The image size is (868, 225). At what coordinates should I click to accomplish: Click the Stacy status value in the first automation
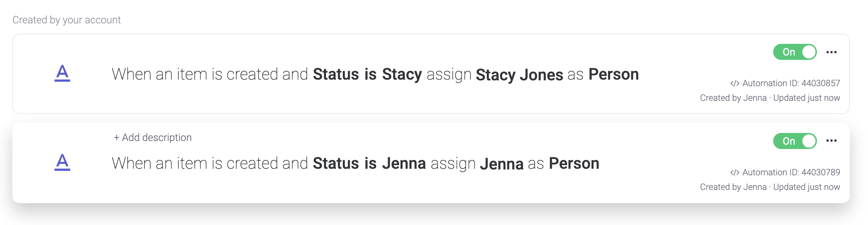402,75
